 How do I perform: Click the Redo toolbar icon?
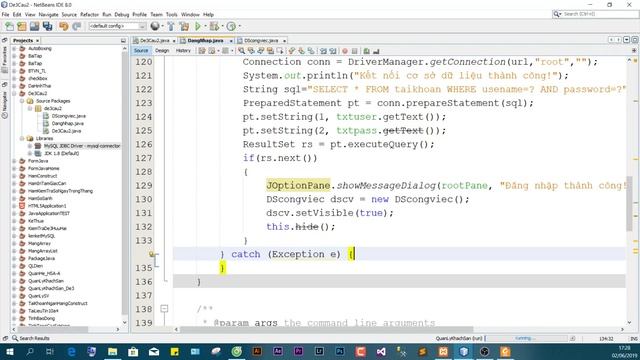tap(76, 26)
